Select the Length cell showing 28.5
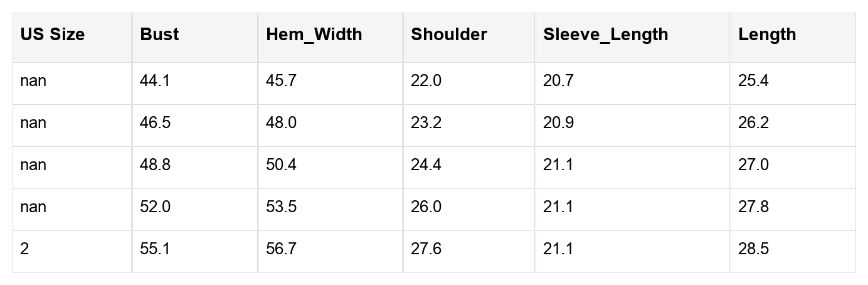The height and width of the screenshot is (285, 868). click(753, 249)
